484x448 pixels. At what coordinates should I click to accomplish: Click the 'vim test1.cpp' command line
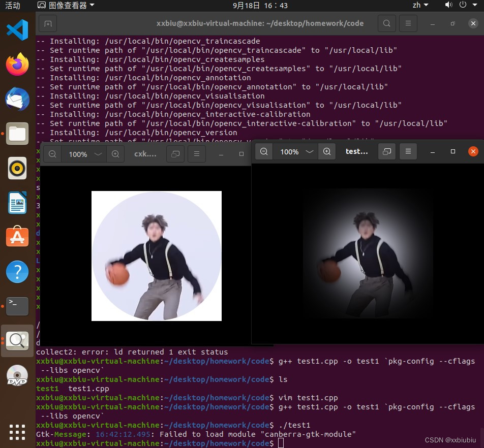[308, 398]
